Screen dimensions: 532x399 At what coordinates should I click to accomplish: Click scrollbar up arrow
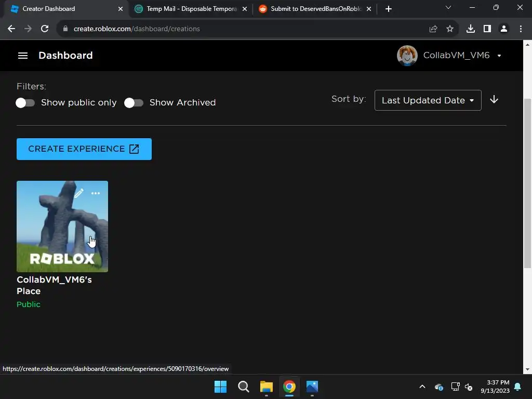[527, 45]
